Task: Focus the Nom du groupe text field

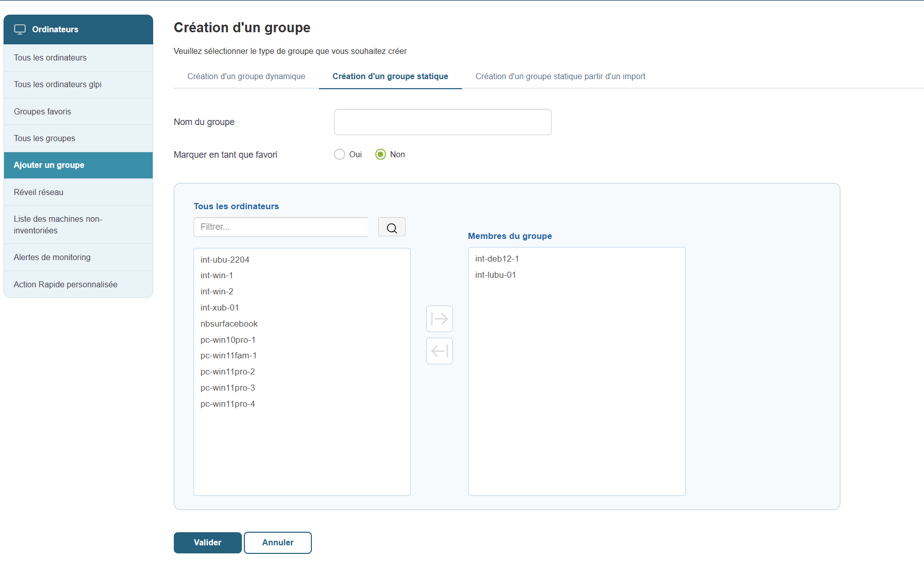Action: click(442, 122)
